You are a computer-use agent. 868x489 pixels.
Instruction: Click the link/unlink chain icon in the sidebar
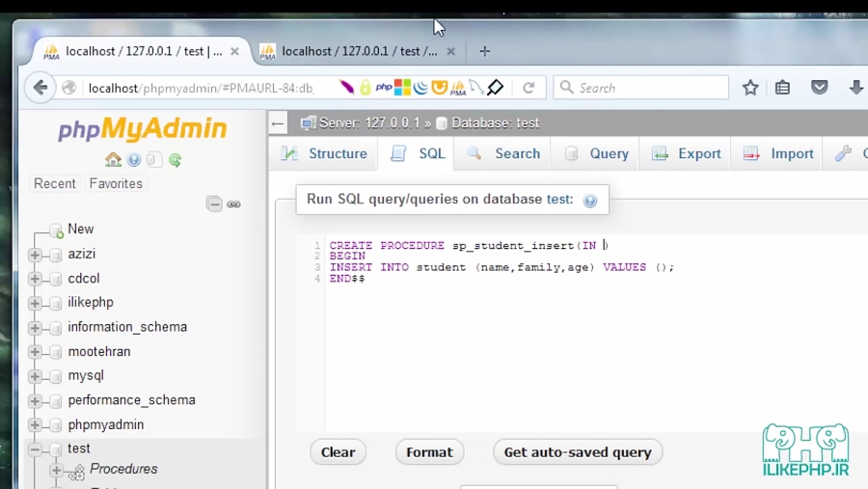point(233,204)
